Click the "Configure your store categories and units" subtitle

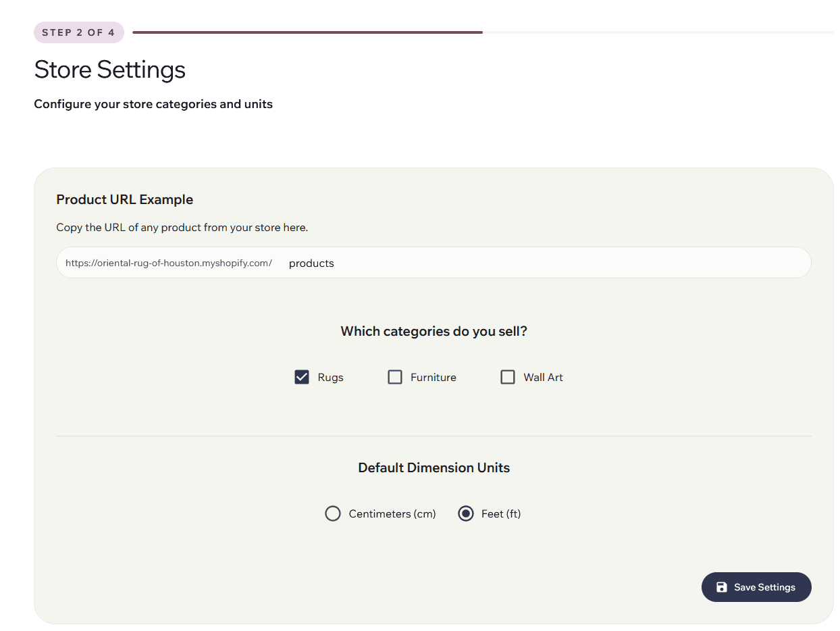coord(153,104)
